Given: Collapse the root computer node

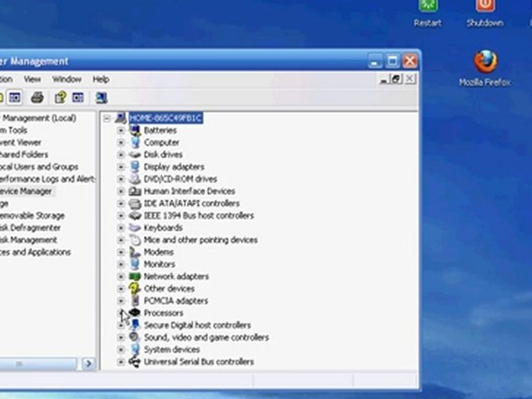Looking at the screenshot, I should point(107,118).
